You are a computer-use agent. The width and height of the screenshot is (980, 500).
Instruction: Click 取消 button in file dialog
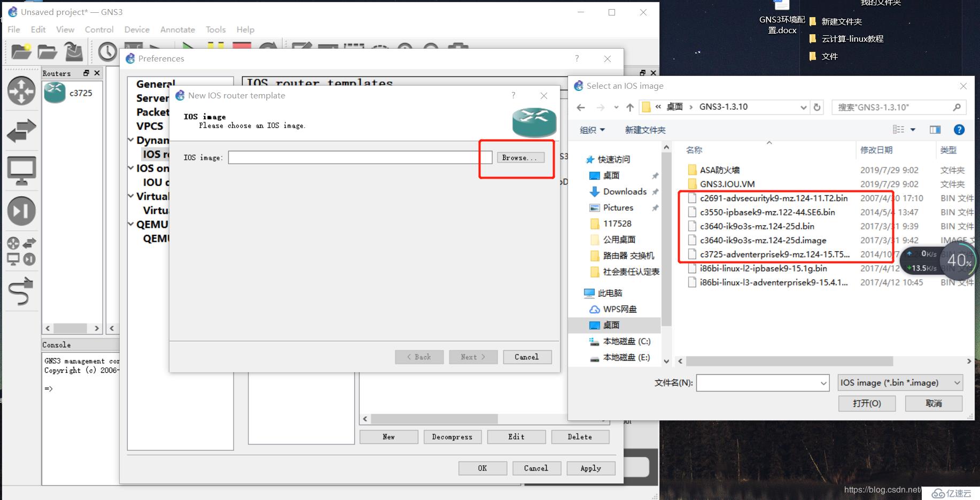point(934,403)
